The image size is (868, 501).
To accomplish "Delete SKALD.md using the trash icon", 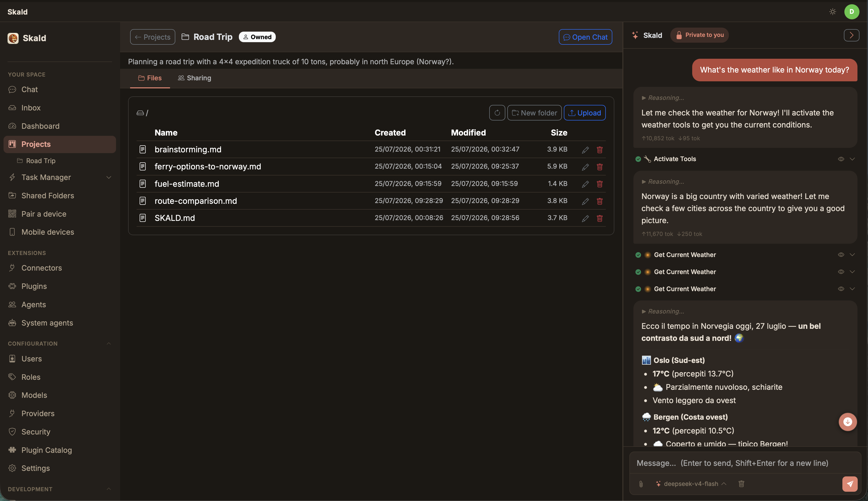I will [600, 219].
